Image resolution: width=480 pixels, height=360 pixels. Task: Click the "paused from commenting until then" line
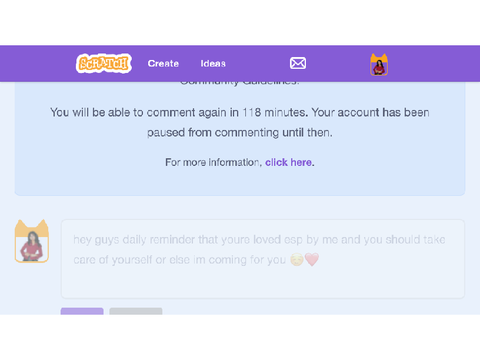[x=240, y=133]
